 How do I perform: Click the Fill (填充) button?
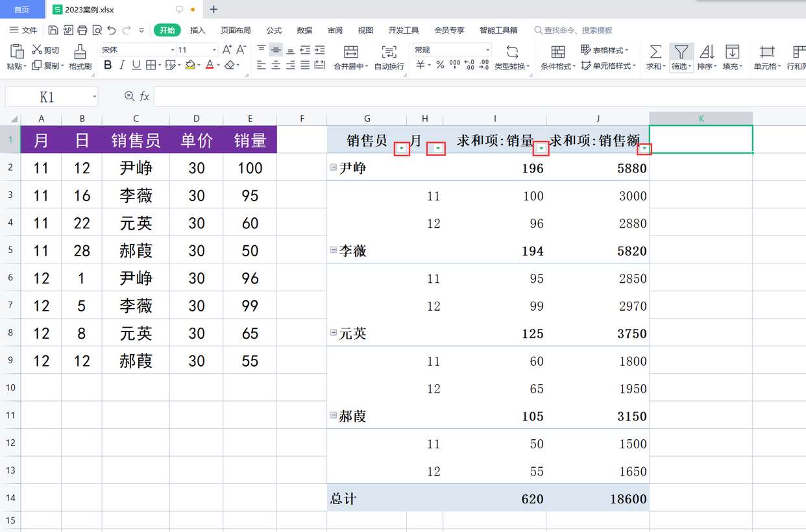click(x=733, y=57)
